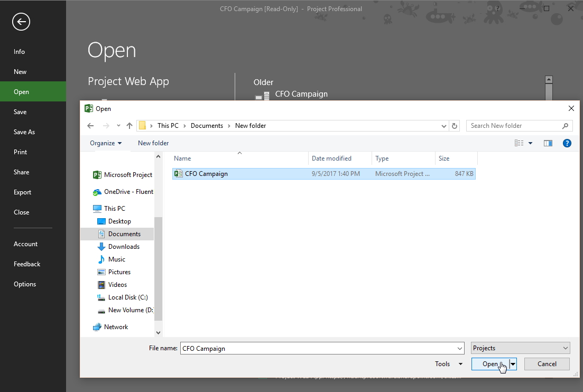Change view with the view icon
Viewport: 583px width, 392px height.
(x=519, y=143)
